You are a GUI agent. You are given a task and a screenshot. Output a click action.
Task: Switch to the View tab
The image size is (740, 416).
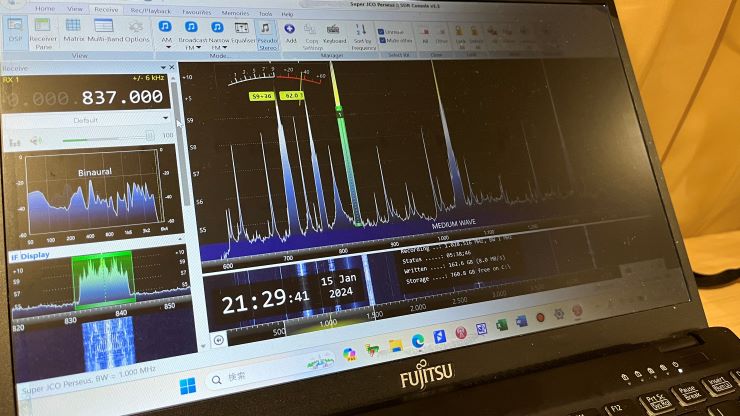75,8
